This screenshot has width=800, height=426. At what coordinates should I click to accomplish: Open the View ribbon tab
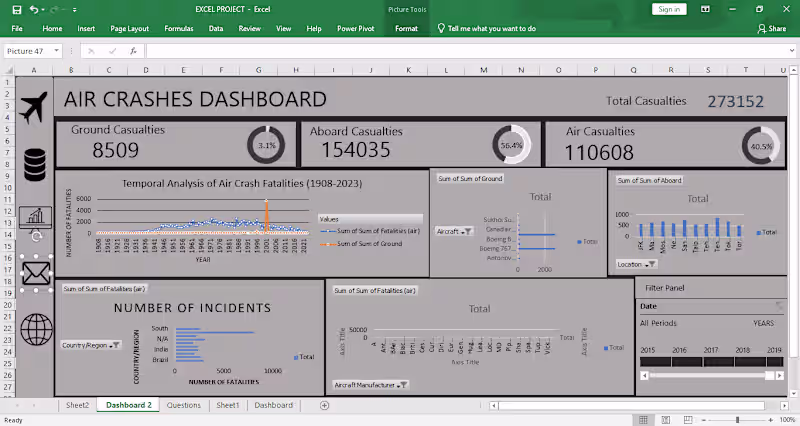[x=284, y=29]
